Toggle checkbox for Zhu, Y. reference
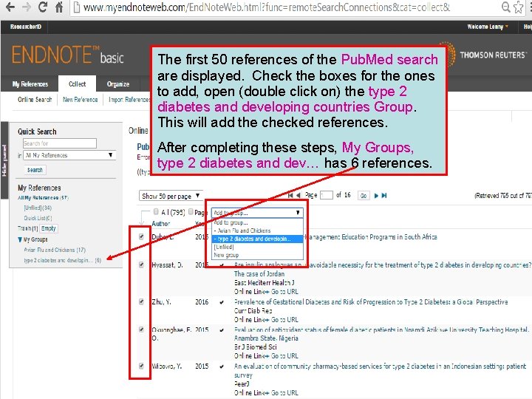This screenshot has width=532, height=399. coord(141,301)
